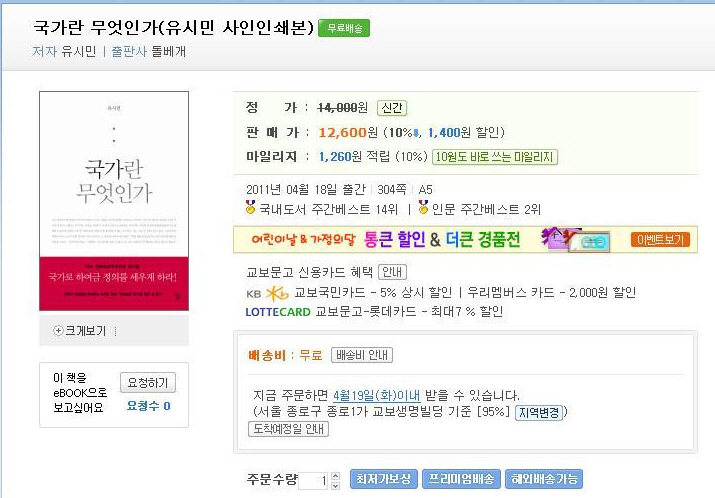Click the 10원도 바로 쓰는 마일리지 link

[x=495, y=157]
